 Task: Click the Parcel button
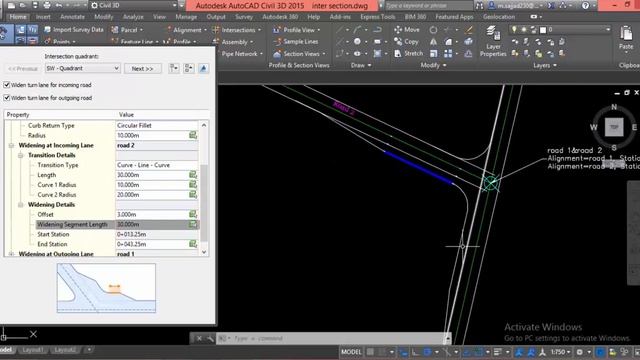point(127,30)
